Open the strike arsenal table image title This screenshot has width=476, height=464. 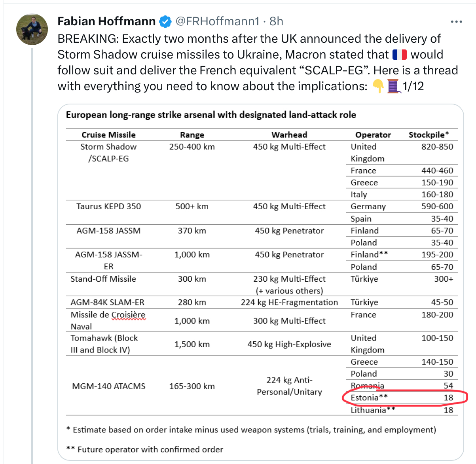211,115
